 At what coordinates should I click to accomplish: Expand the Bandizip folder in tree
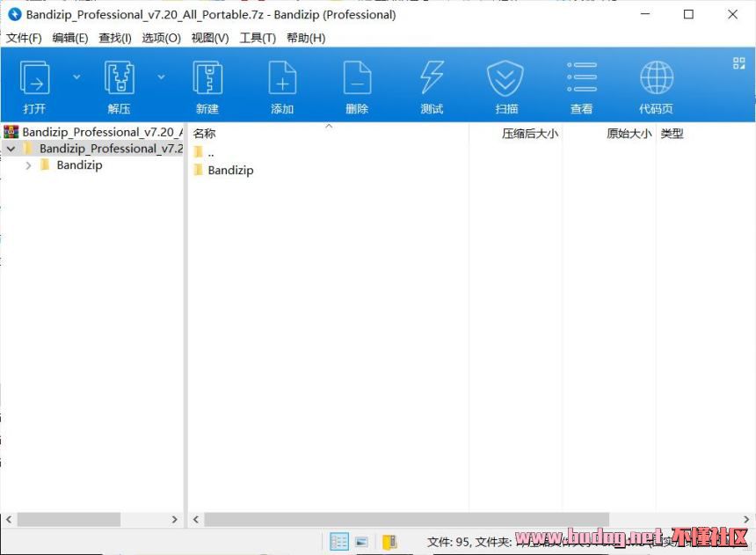tap(29, 165)
